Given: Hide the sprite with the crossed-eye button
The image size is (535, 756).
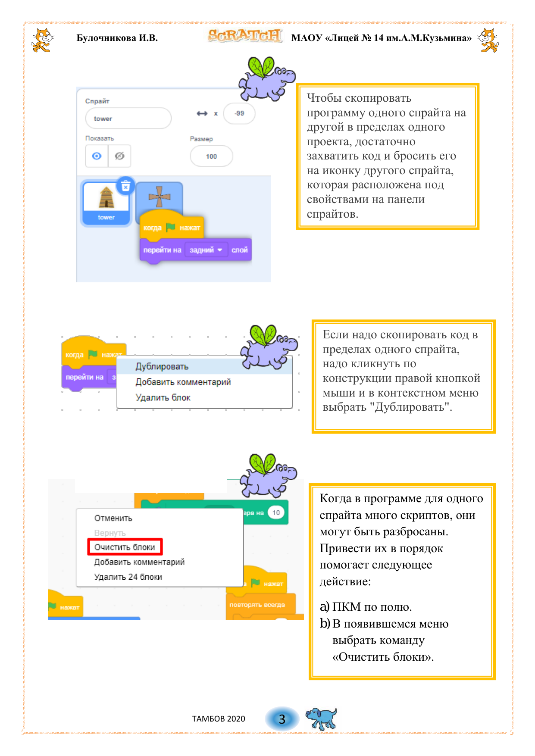Looking at the screenshot, I should coord(119,156).
